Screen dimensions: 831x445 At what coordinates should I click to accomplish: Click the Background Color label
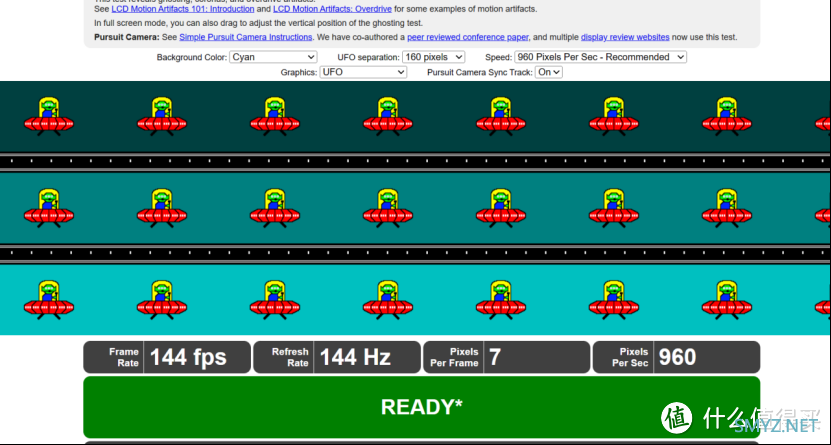[x=192, y=57]
